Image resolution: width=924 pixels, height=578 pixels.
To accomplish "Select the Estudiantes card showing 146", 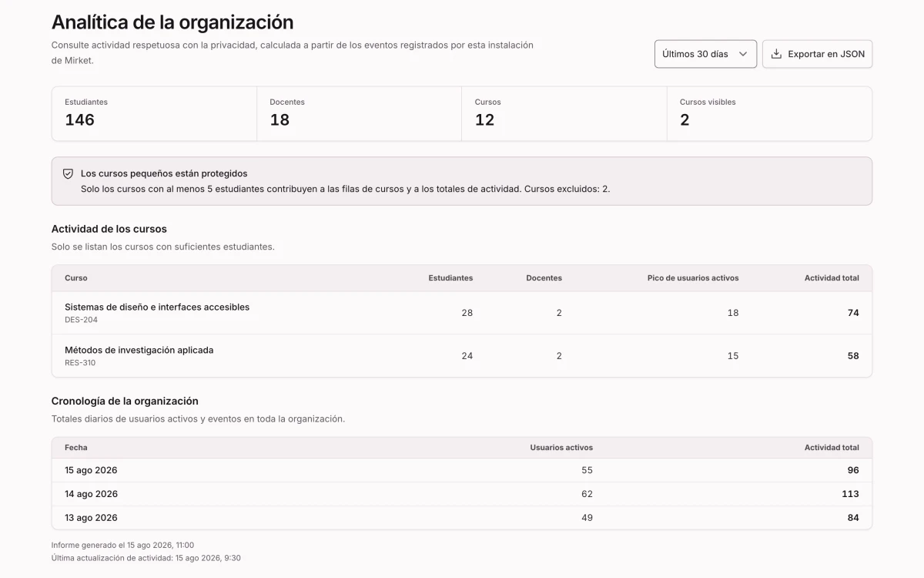I will point(154,113).
